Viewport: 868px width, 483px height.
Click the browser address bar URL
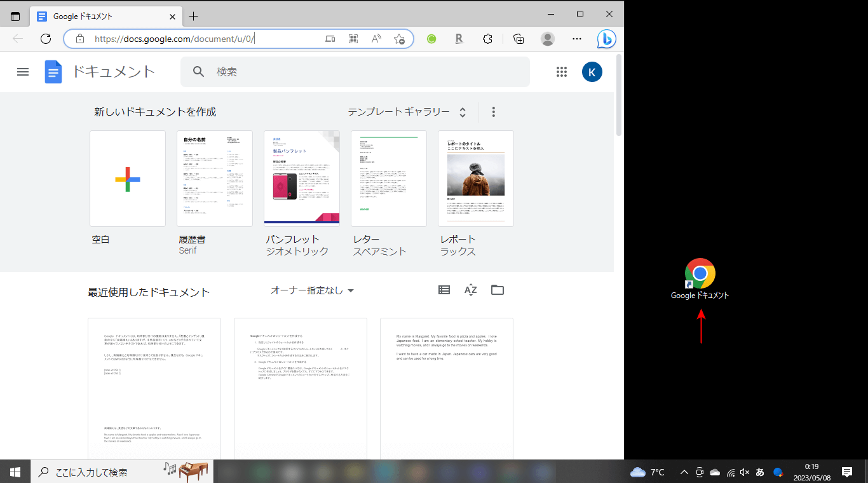[175, 39]
